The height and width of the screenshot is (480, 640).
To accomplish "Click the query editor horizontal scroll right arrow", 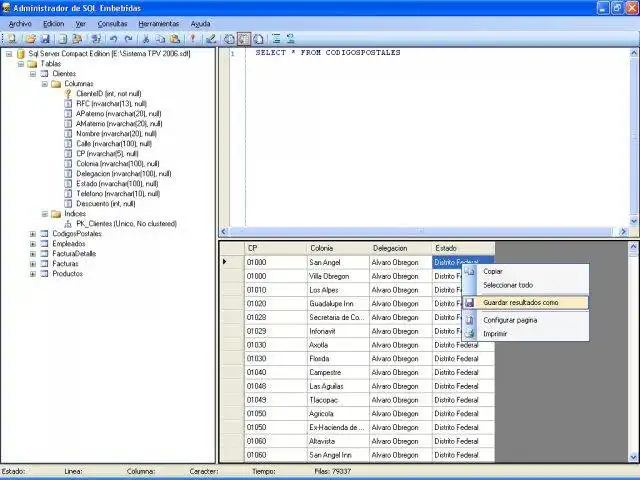I will point(623,232).
